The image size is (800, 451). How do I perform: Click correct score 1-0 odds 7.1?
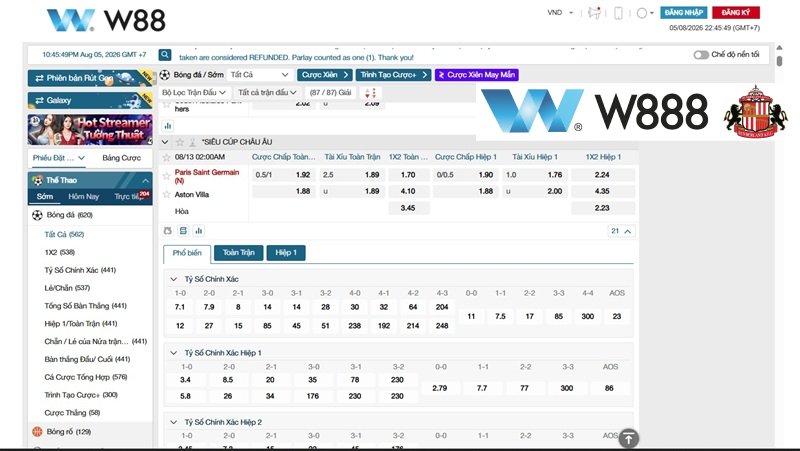180,307
